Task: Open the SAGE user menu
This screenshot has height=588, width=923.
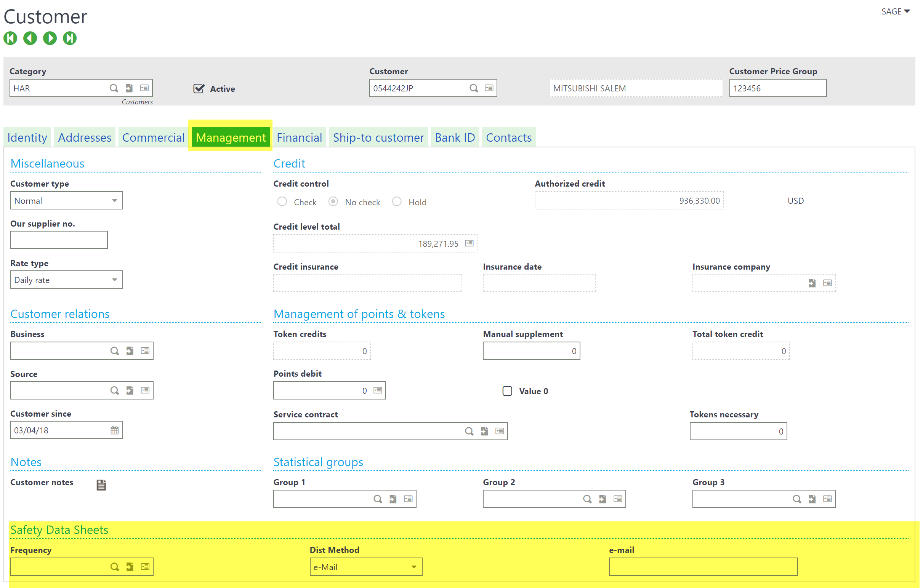Action: tap(895, 11)
